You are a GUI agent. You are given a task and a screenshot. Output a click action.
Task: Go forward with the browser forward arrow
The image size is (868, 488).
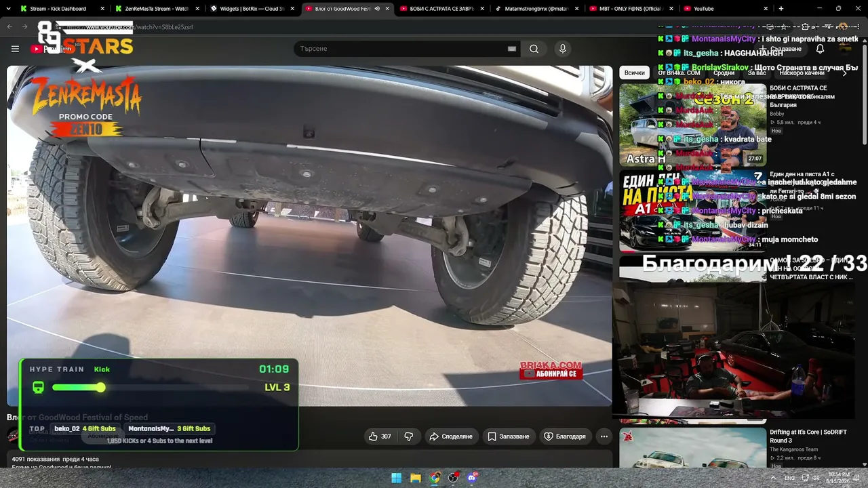24,26
